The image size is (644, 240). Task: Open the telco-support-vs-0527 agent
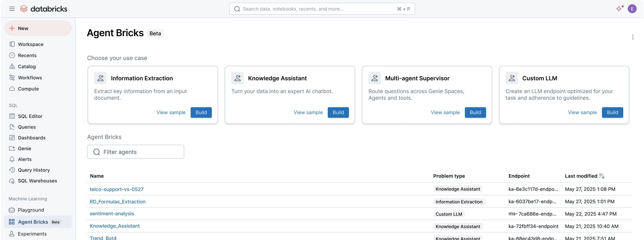click(x=117, y=189)
